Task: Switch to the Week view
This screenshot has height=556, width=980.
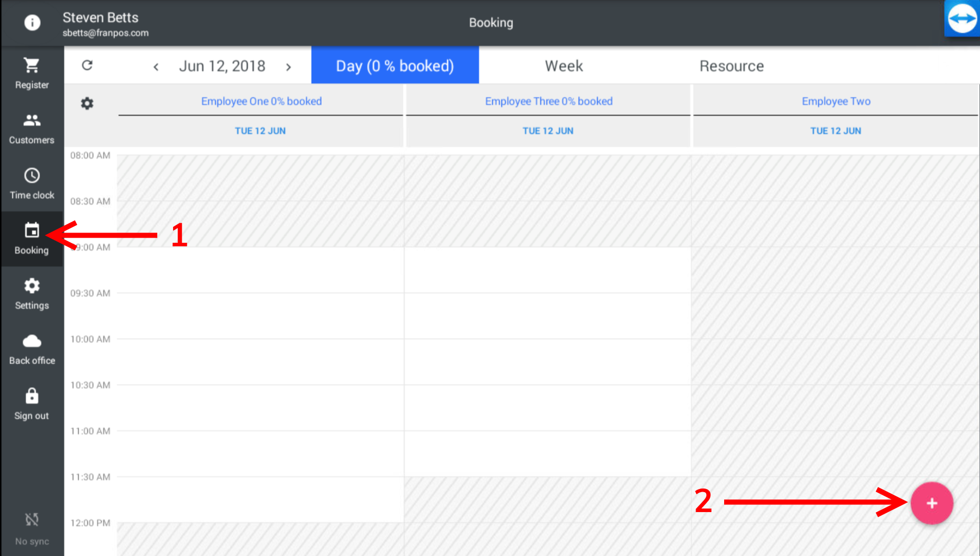Action: click(x=564, y=65)
